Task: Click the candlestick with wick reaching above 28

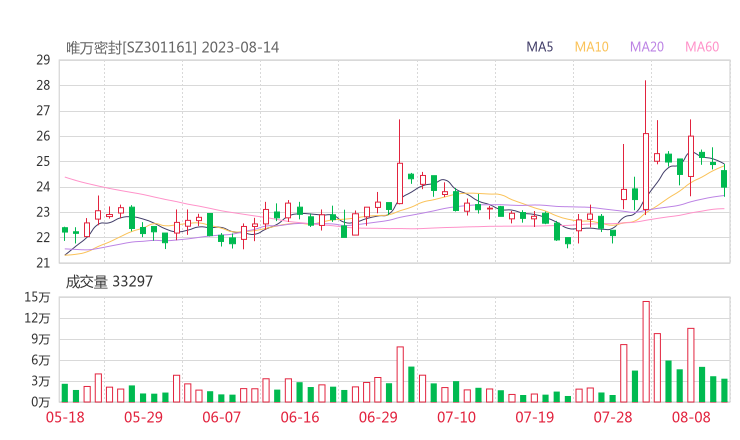Action: (646, 147)
